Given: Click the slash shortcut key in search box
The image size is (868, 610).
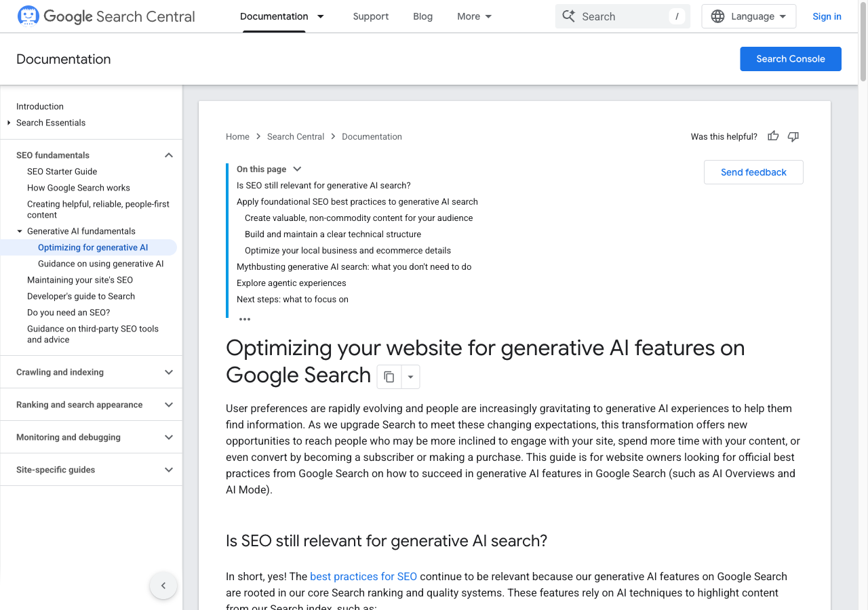Looking at the screenshot, I should [x=677, y=16].
